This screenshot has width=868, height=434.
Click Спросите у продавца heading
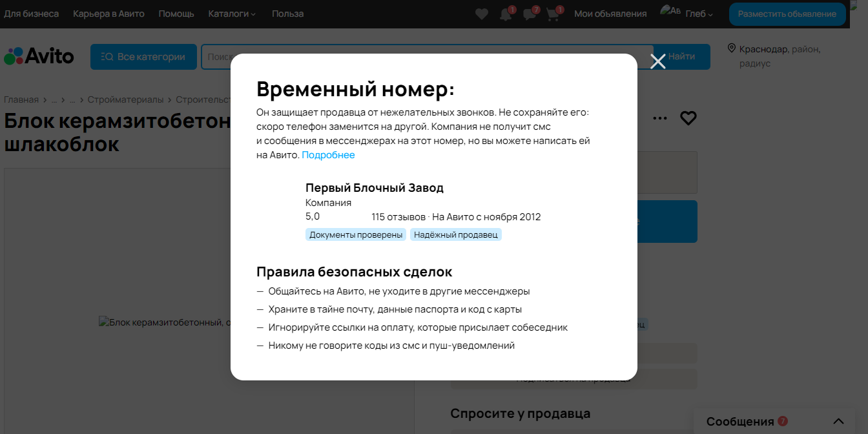[x=521, y=413]
